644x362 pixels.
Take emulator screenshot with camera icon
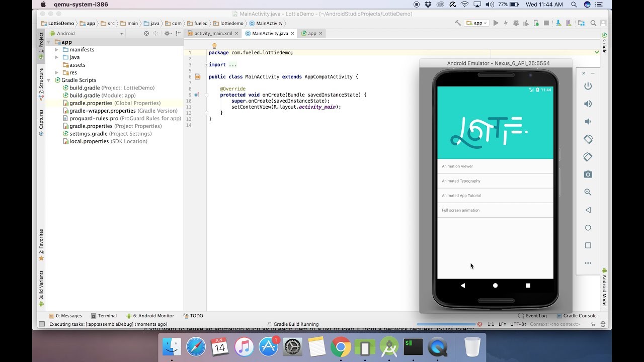coord(588,174)
